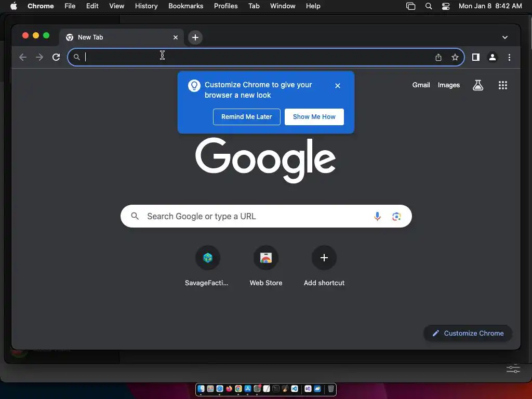The image size is (532, 399).
Task: Open a new tab with plus button
Action: point(195,37)
